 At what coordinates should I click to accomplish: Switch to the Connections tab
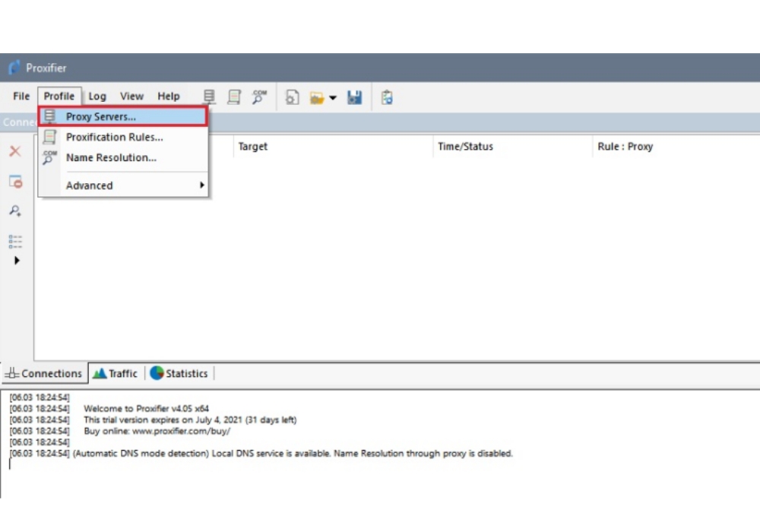(44, 374)
